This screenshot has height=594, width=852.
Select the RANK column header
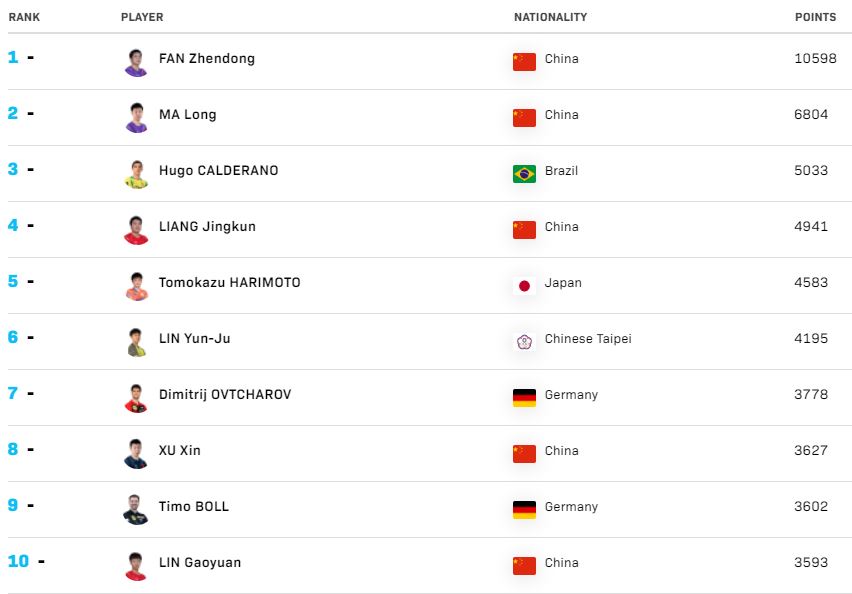24,17
